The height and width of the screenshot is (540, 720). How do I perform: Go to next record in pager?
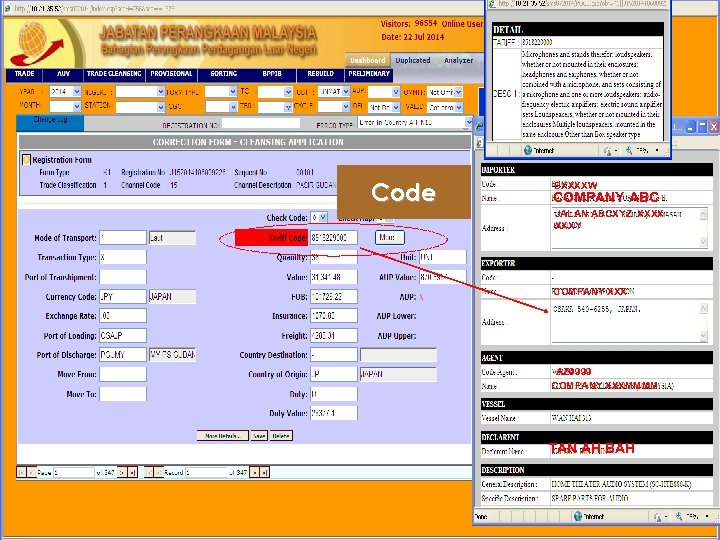[x=254, y=472]
